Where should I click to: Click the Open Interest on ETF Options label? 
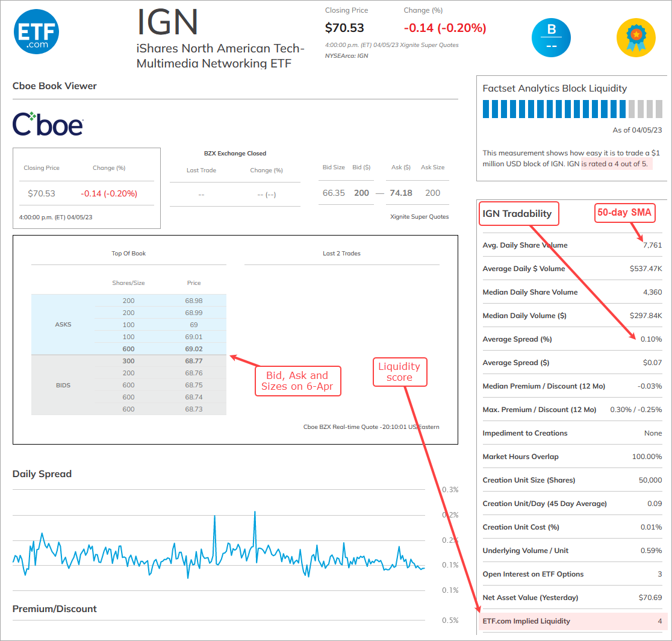tap(533, 574)
